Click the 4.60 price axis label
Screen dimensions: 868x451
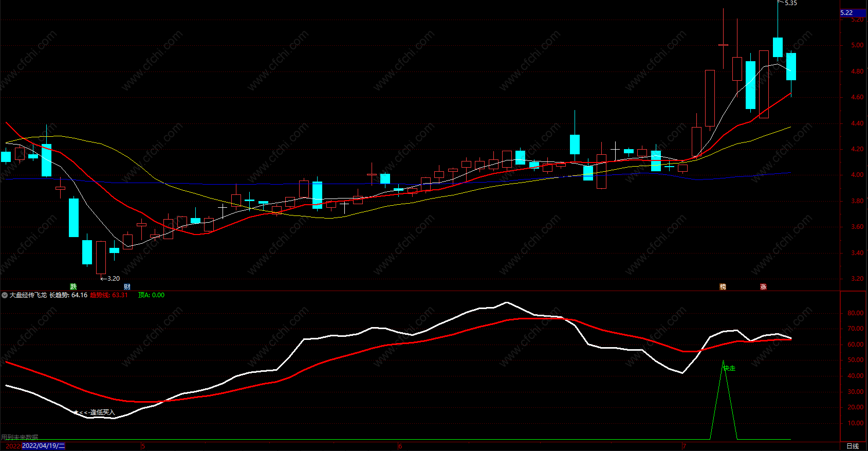pyautogui.click(x=857, y=97)
